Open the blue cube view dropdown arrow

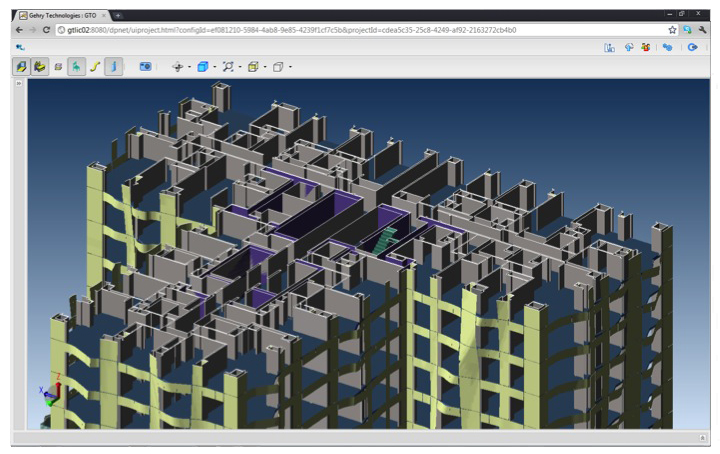[x=214, y=67]
